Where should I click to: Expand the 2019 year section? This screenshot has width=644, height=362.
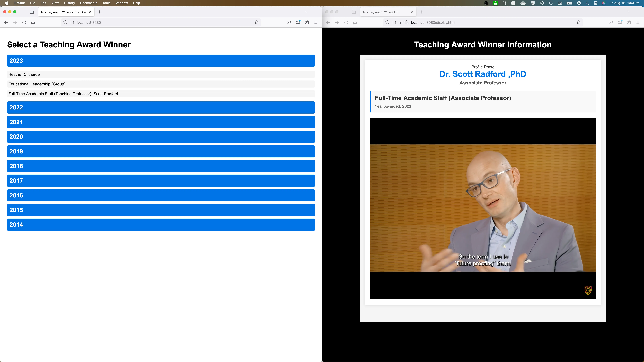(161, 151)
